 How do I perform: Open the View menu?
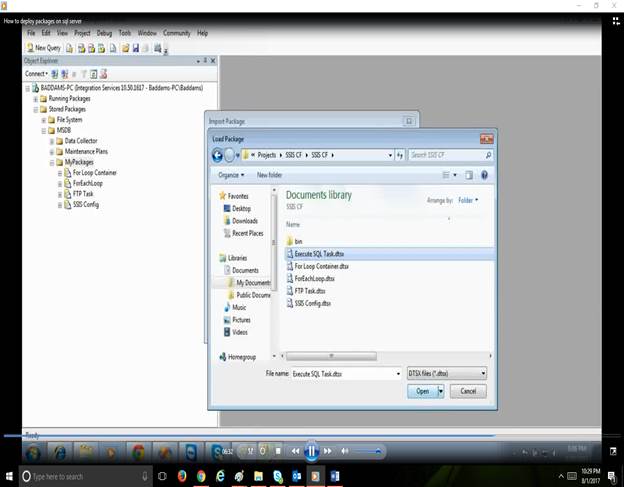tap(62, 33)
